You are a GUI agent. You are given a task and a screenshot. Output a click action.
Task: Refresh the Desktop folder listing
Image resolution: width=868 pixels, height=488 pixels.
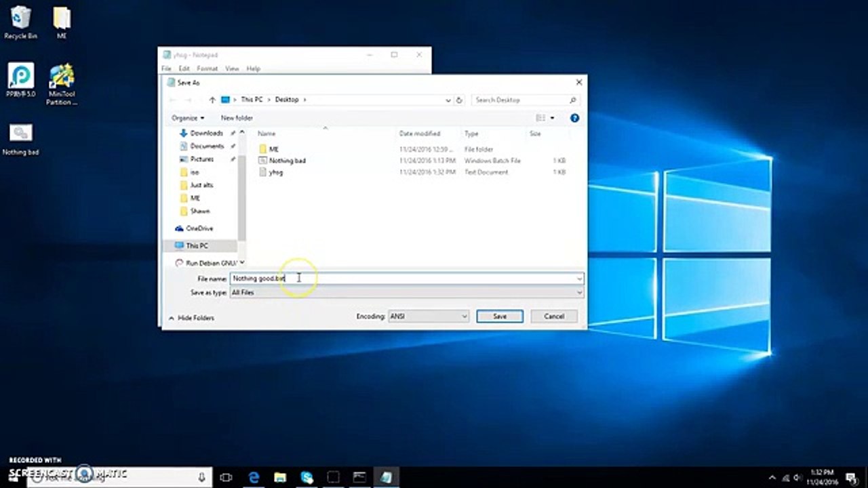coord(459,100)
